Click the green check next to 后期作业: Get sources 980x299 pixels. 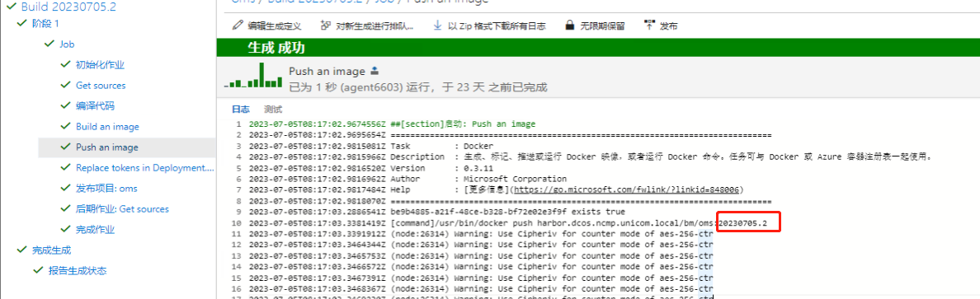pyautogui.click(x=65, y=209)
